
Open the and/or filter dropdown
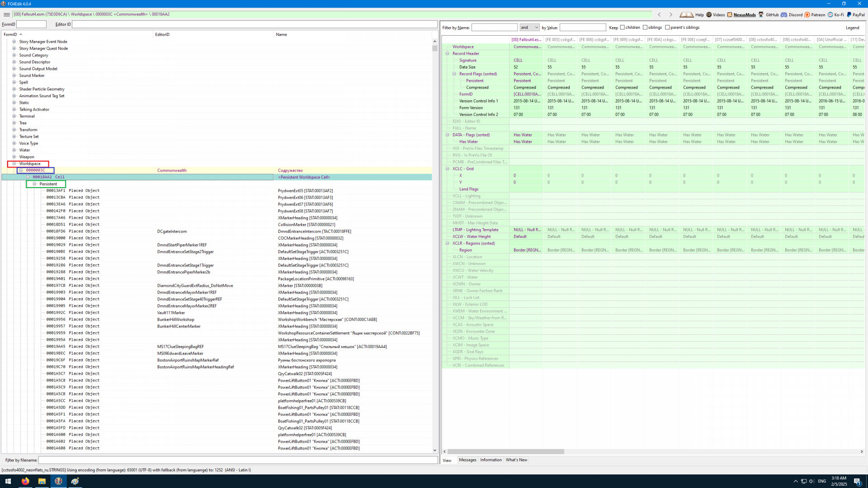529,28
